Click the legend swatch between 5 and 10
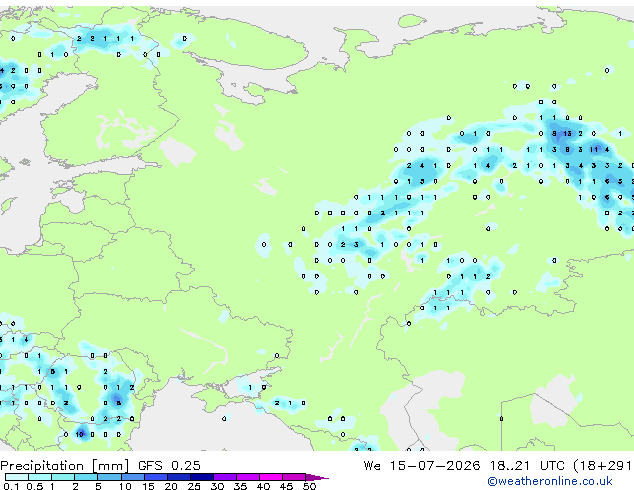This screenshot has width=634, height=490. (109, 477)
